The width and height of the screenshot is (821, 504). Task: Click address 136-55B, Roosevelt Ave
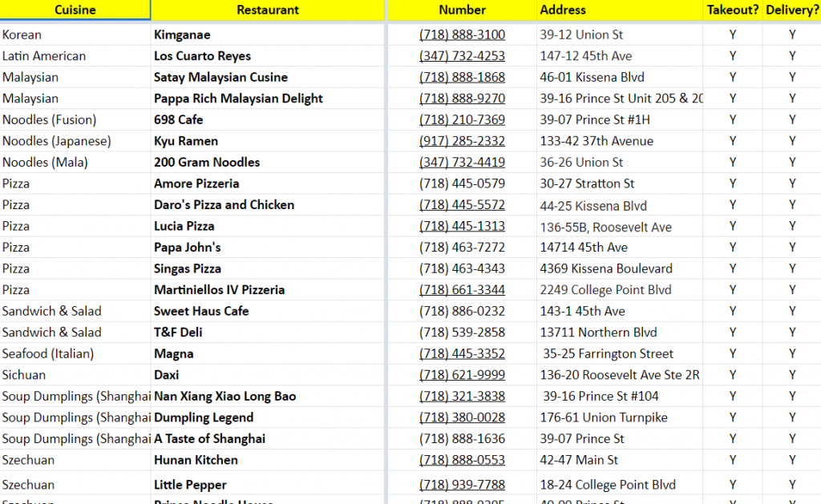[x=606, y=227]
